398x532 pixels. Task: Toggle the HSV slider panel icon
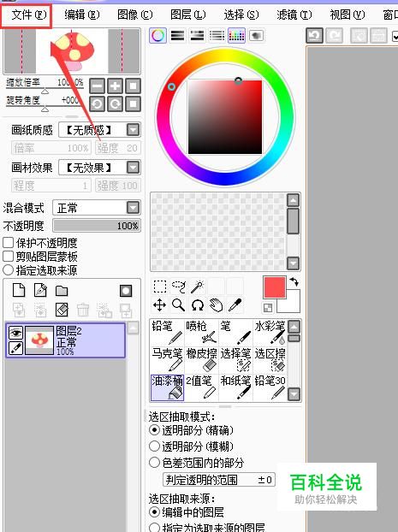click(x=198, y=36)
